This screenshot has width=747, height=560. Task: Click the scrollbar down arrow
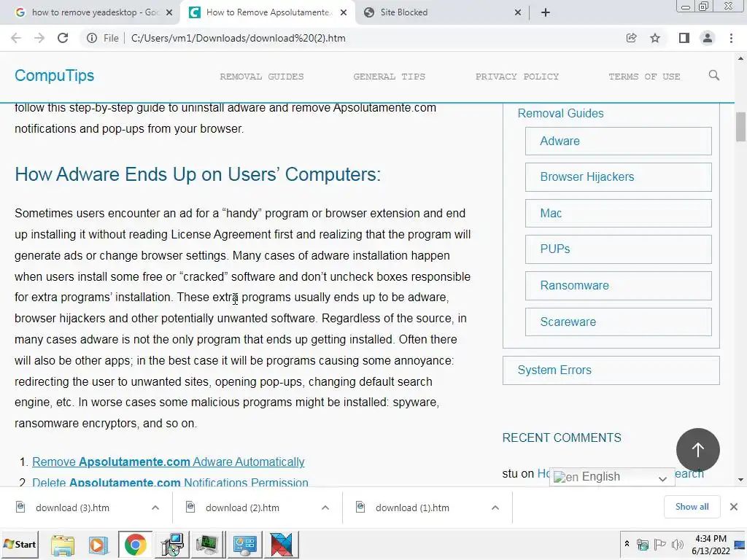pyautogui.click(x=740, y=480)
